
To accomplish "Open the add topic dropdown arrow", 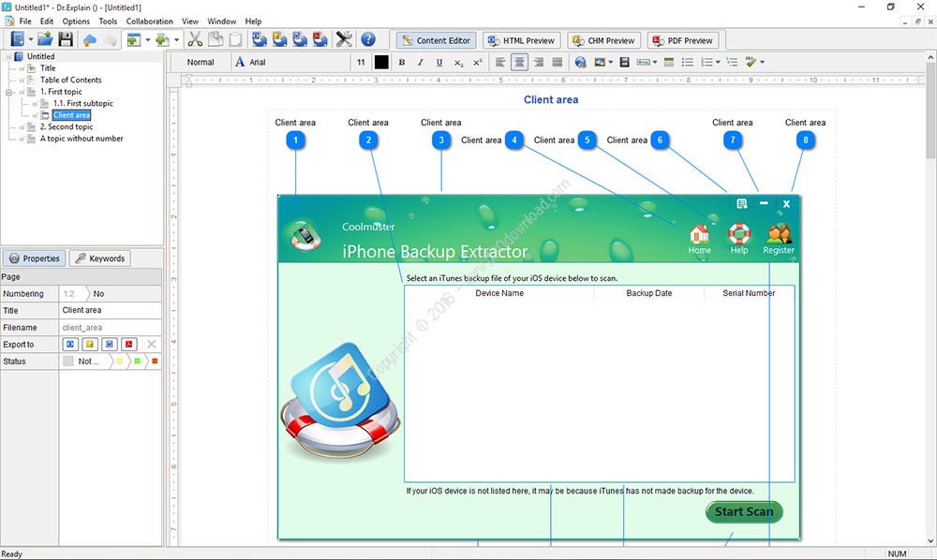I will click(176, 40).
